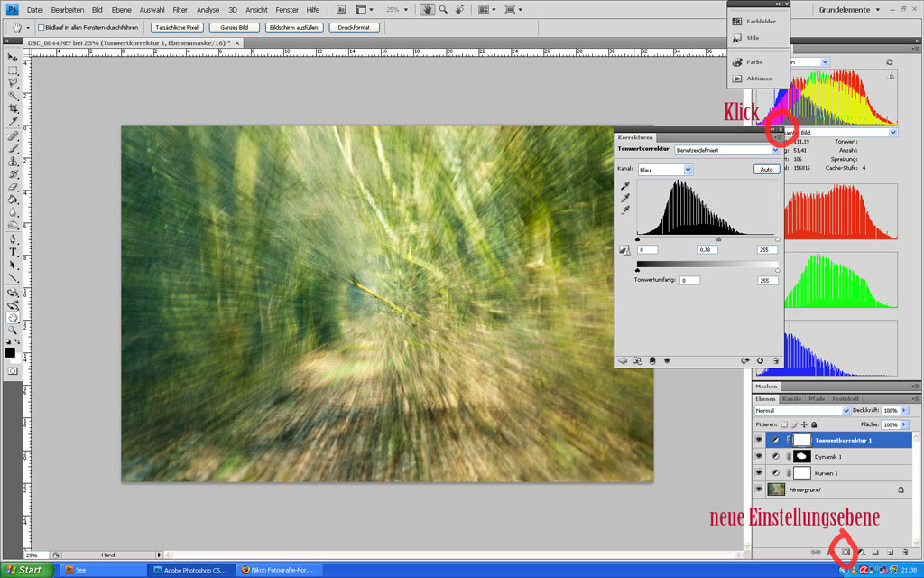Open the Masken panel options menu

click(915, 387)
